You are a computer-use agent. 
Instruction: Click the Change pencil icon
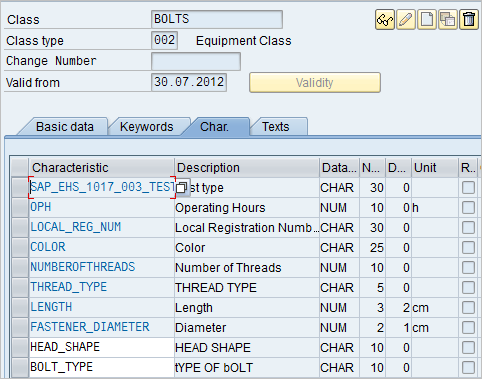[x=406, y=20]
